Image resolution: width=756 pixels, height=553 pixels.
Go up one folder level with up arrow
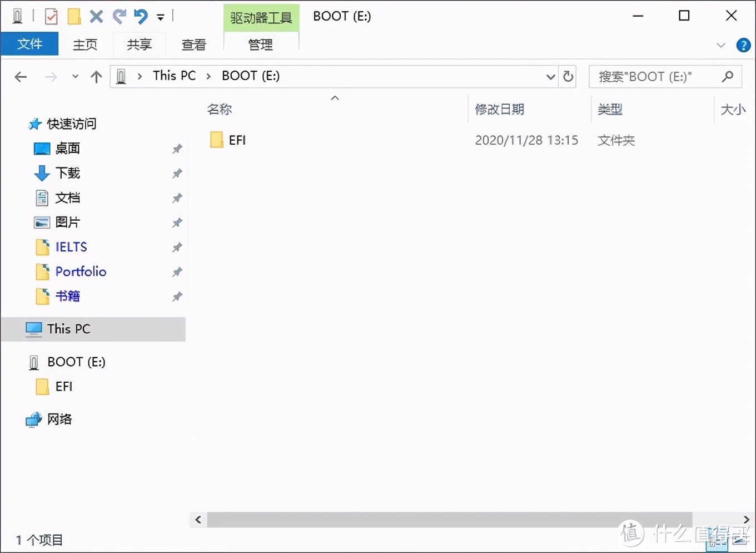(96, 77)
